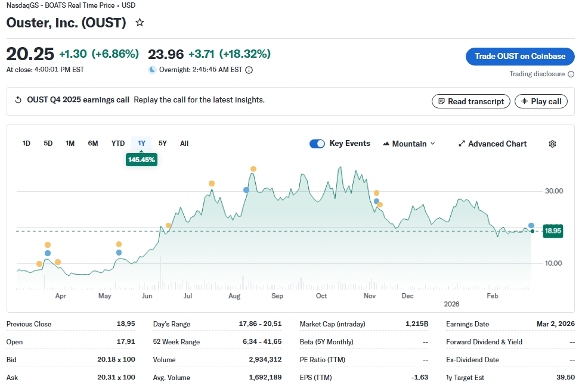Click the Avg. Volume value 1,692,189
This screenshot has height=392, width=582.
265,378
